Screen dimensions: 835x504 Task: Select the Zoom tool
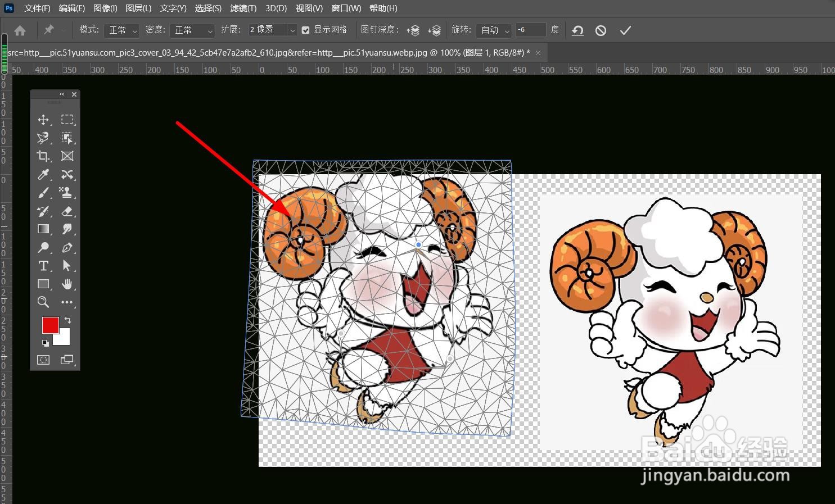pyautogui.click(x=43, y=302)
